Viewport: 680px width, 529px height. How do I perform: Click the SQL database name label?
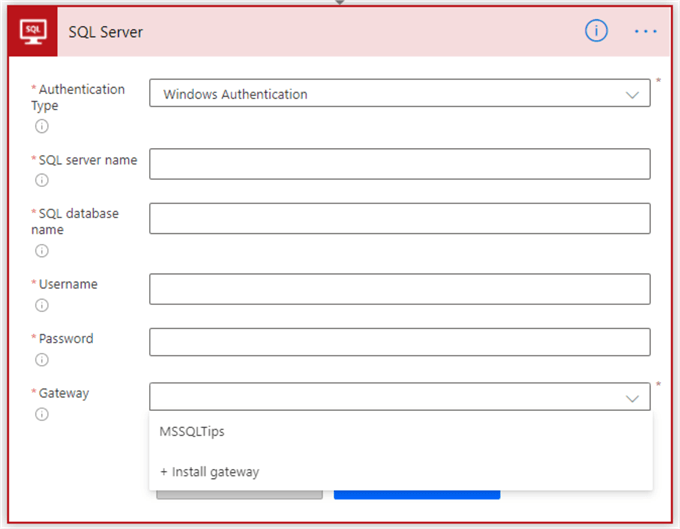(x=75, y=222)
